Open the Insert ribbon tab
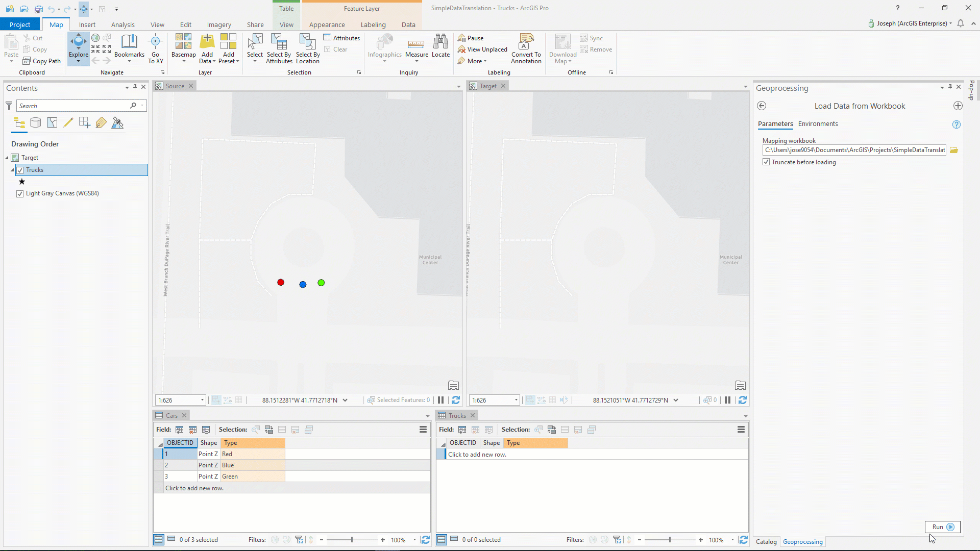The height and width of the screenshot is (551, 980). click(87, 24)
